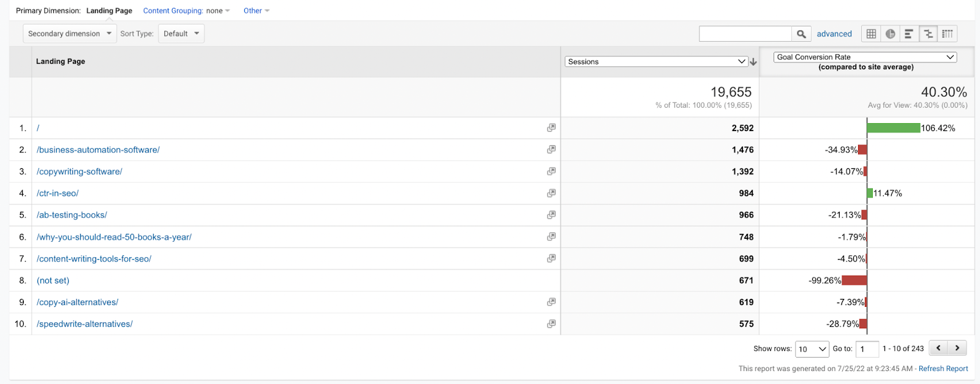Screen dimensions: 980x384
Task: Click the Refresh Report link
Action: [x=943, y=369]
